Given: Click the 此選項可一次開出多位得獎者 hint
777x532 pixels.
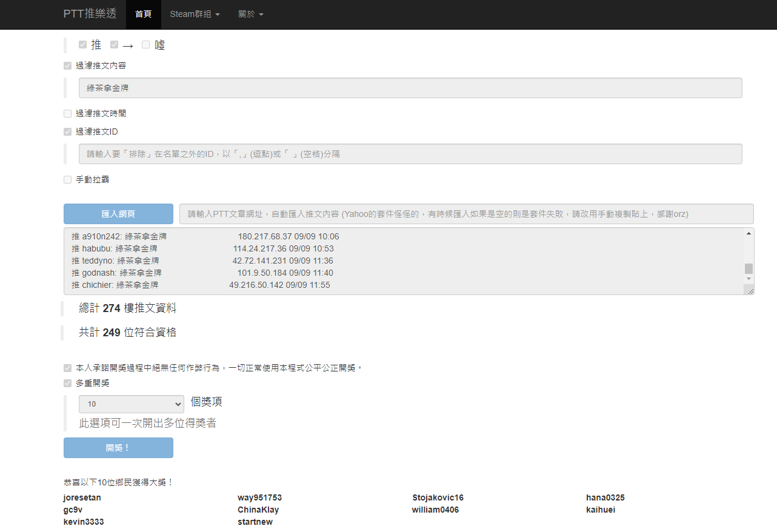Looking at the screenshot, I should point(148,423).
